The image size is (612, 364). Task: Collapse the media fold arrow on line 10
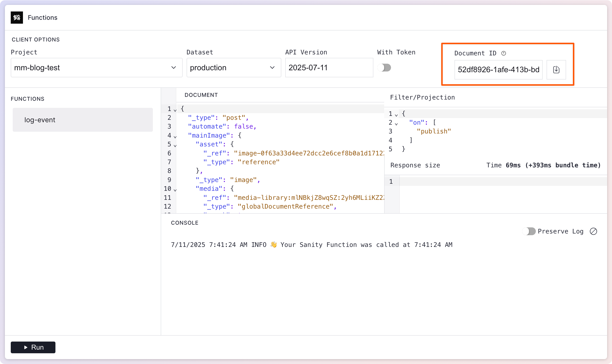(x=175, y=190)
